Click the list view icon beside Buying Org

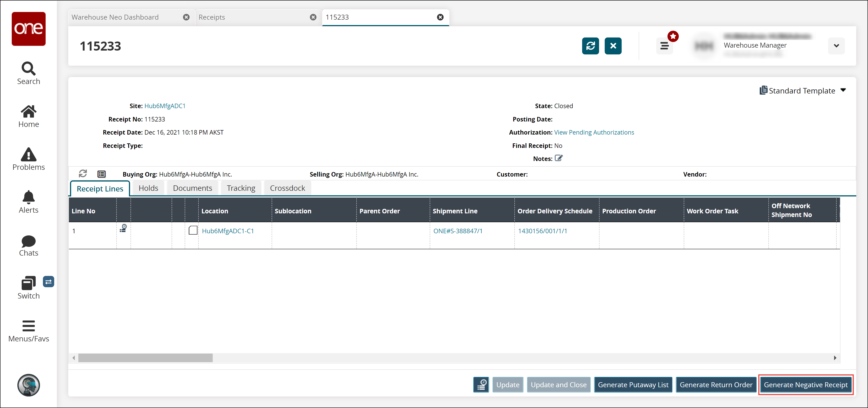click(101, 174)
